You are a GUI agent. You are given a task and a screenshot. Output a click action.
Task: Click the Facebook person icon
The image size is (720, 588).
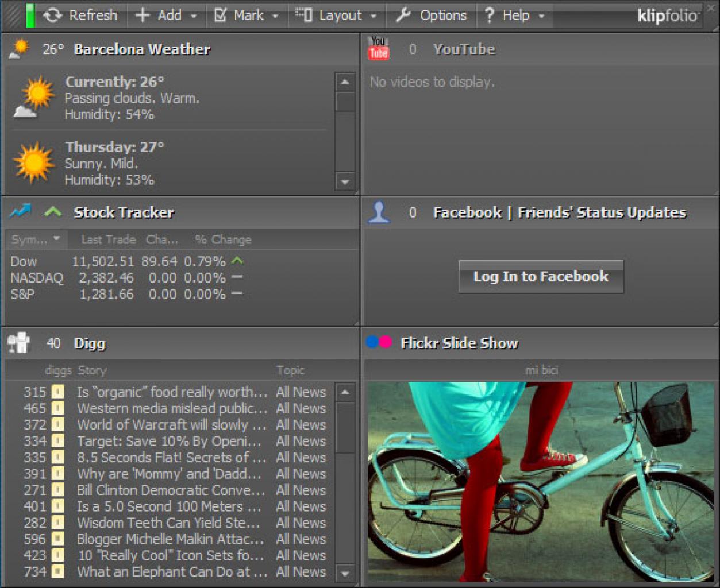point(379,212)
